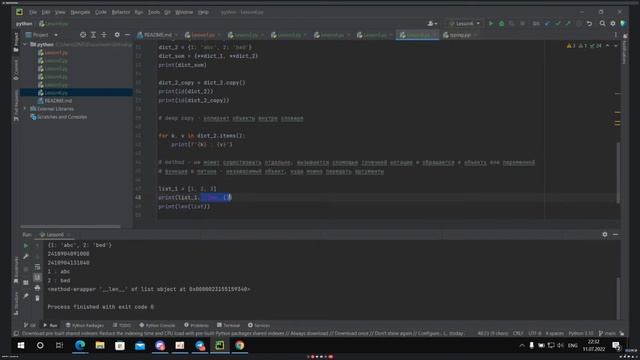Clear console output with trash icon
The height and width of the screenshot is (360, 640).
[37, 298]
